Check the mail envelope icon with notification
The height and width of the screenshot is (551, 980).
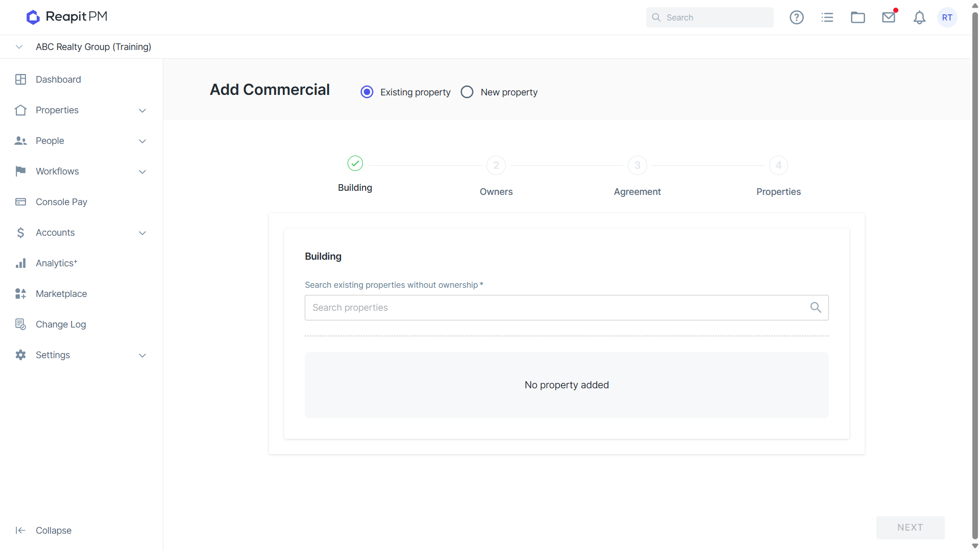point(889,17)
